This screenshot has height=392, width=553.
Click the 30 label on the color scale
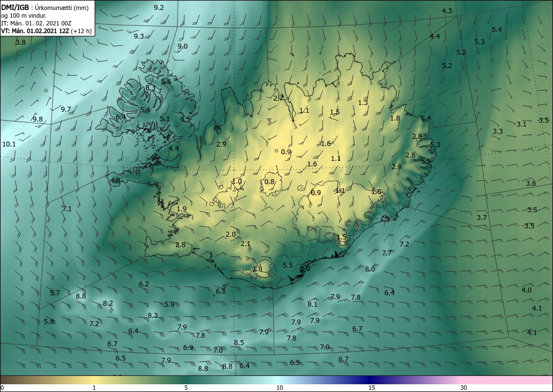coord(464,388)
